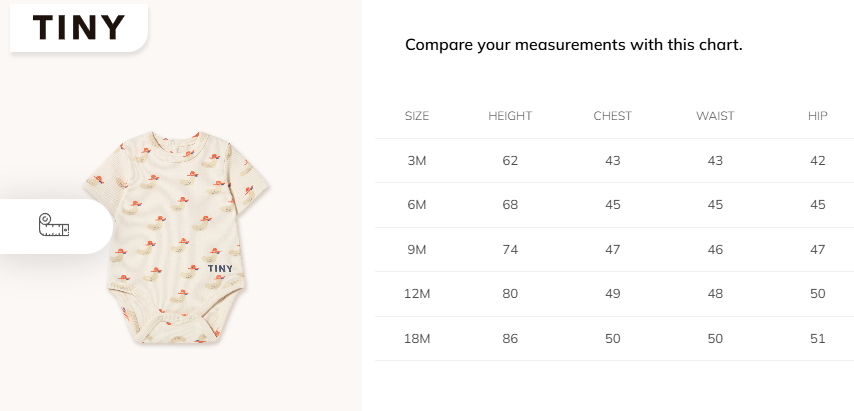
Task: Select the 9M size row label
Action: 417,249
